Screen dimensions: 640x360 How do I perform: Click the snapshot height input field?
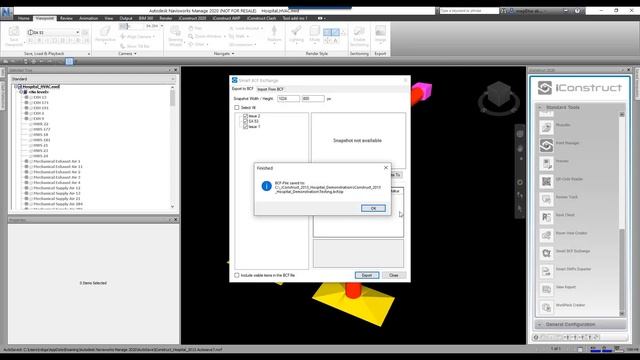click(313, 99)
